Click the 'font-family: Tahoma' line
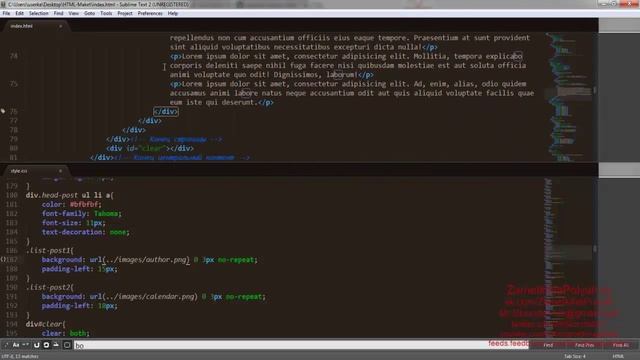Screen dimensions: 640x360 [x=82, y=213]
